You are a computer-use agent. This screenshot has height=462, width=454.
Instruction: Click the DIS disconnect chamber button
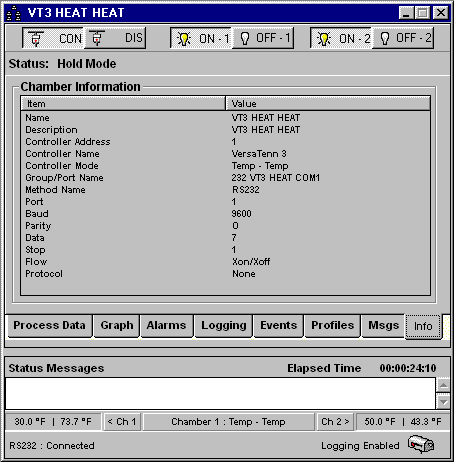(115, 38)
